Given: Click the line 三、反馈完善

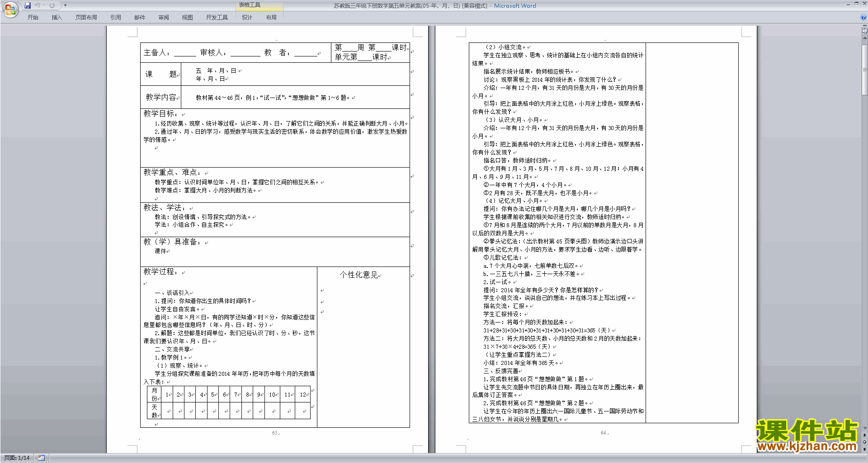Looking at the screenshot, I should click(x=501, y=371).
